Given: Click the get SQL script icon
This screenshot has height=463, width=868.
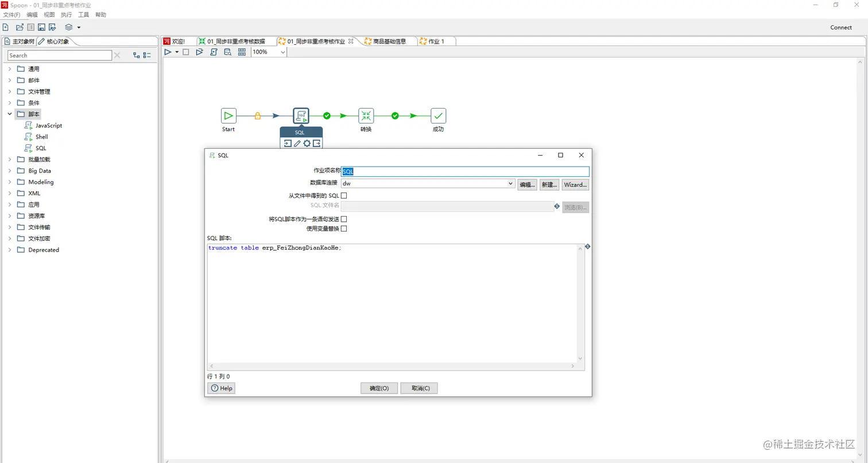Looking at the screenshot, I should tap(214, 52).
